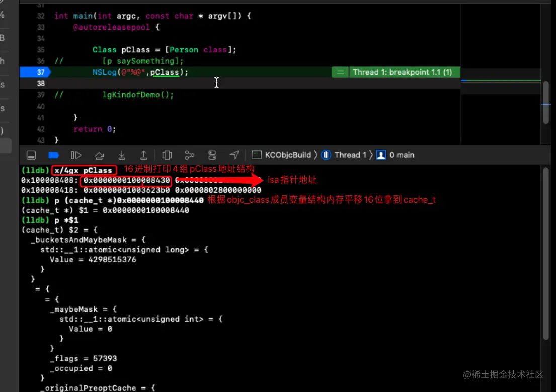
Task: Click the green annotation icon beside Thread 1
Action: coord(340,72)
